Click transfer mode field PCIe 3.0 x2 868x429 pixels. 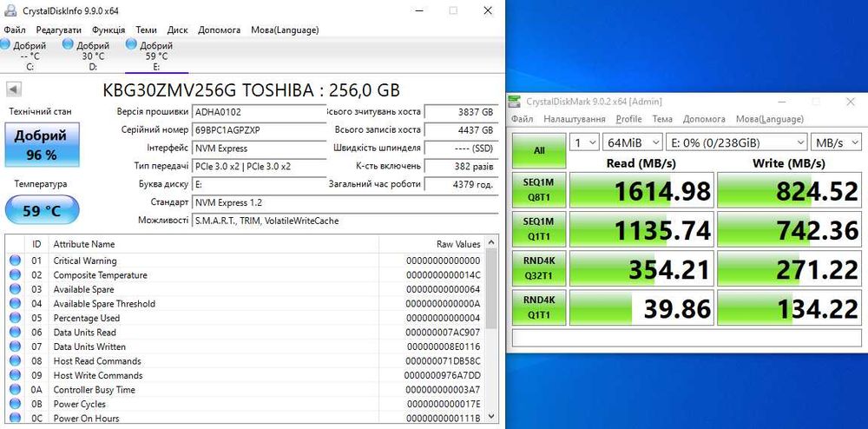(259, 166)
